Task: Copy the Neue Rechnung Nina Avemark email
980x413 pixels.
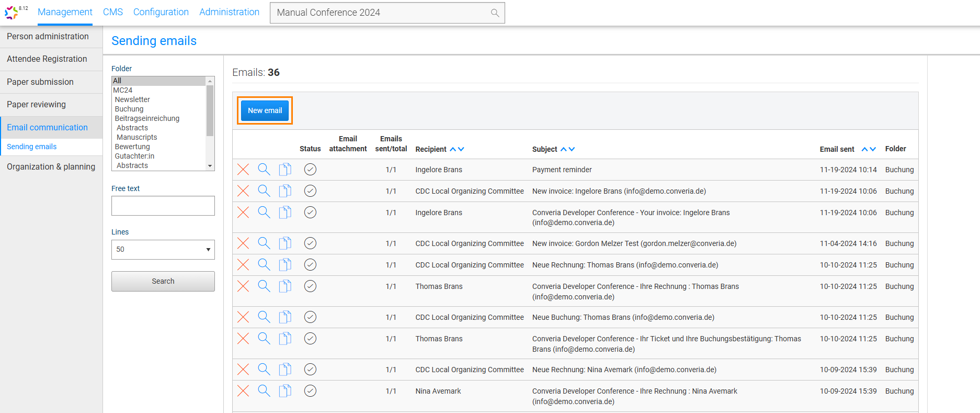Action: click(x=285, y=370)
